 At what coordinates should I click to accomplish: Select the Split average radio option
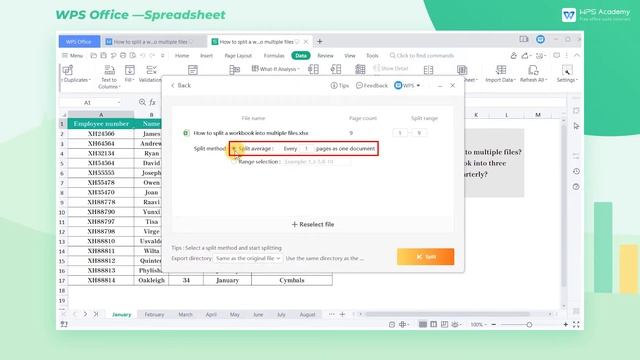(x=234, y=149)
